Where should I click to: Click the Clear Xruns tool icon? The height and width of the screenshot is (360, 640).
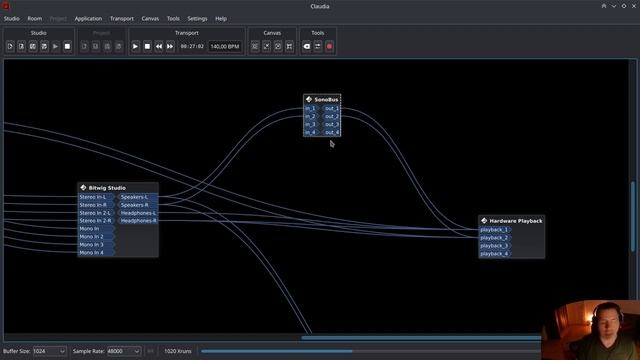click(307, 47)
